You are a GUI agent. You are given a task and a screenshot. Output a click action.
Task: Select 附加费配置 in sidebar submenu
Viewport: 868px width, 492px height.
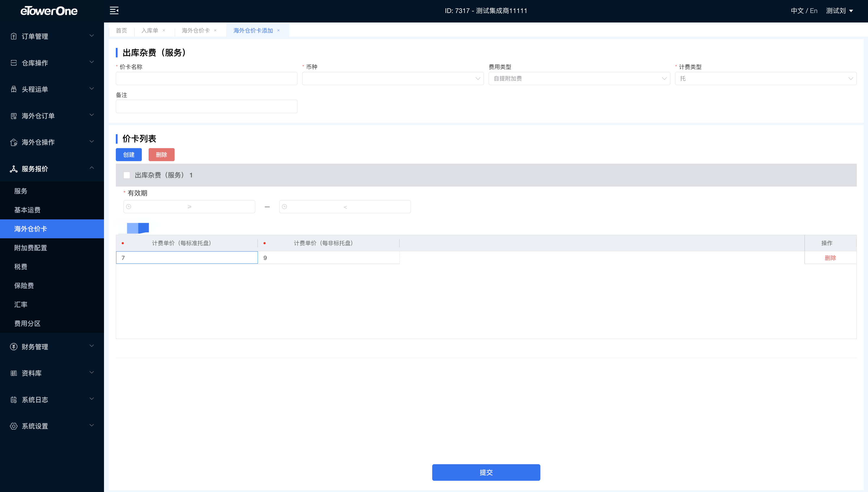31,248
